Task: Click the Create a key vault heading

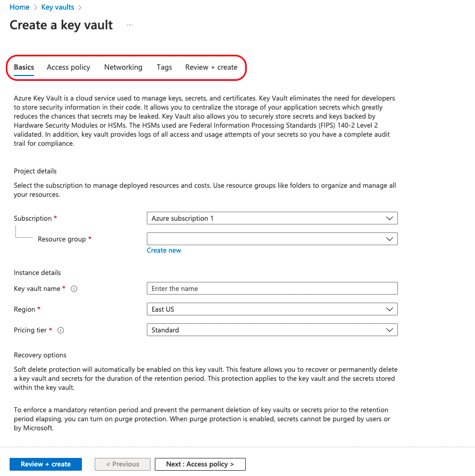Action: tap(61, 25)
